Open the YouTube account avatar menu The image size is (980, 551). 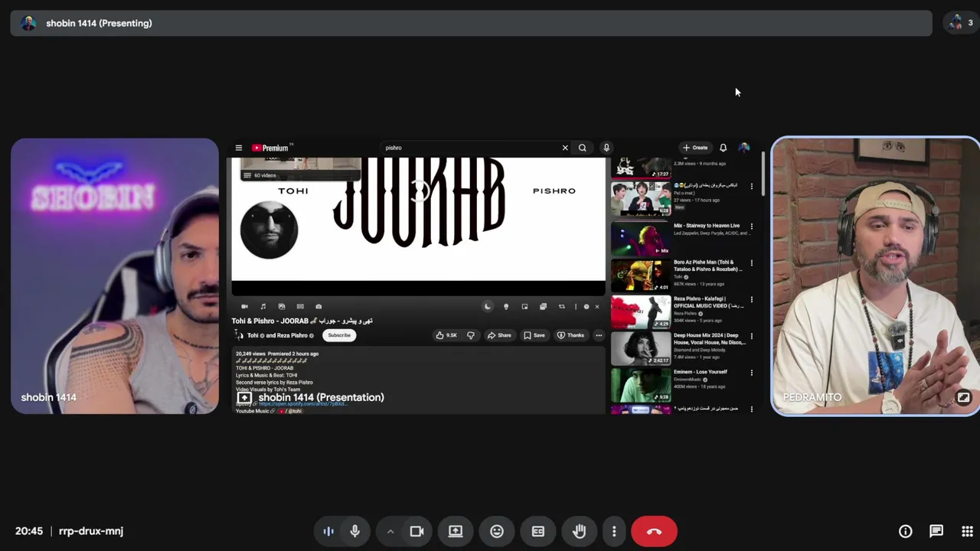(743, 148)
